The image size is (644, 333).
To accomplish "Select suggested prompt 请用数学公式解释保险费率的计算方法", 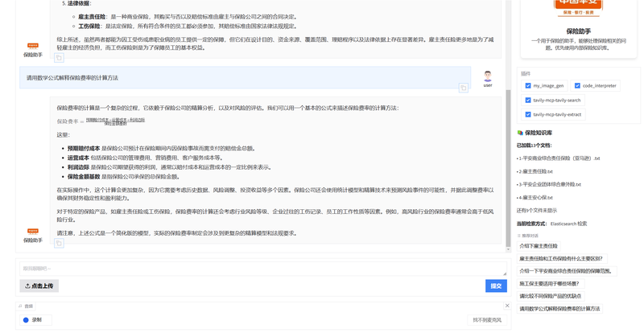I will click(559, 308).
